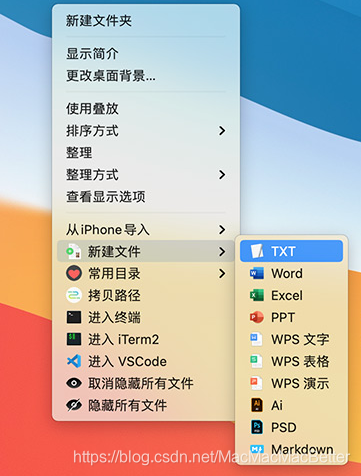
Task: Select the 进入 iTerm2 label
Action: click(123, 339)
